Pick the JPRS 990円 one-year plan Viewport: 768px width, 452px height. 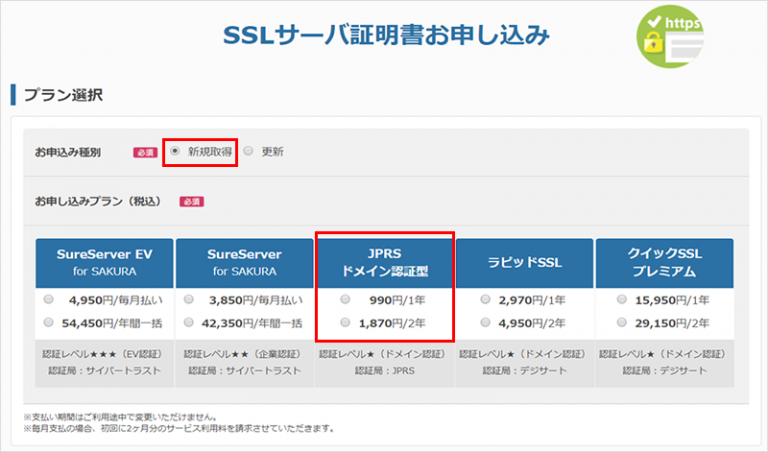coord(345,299)
